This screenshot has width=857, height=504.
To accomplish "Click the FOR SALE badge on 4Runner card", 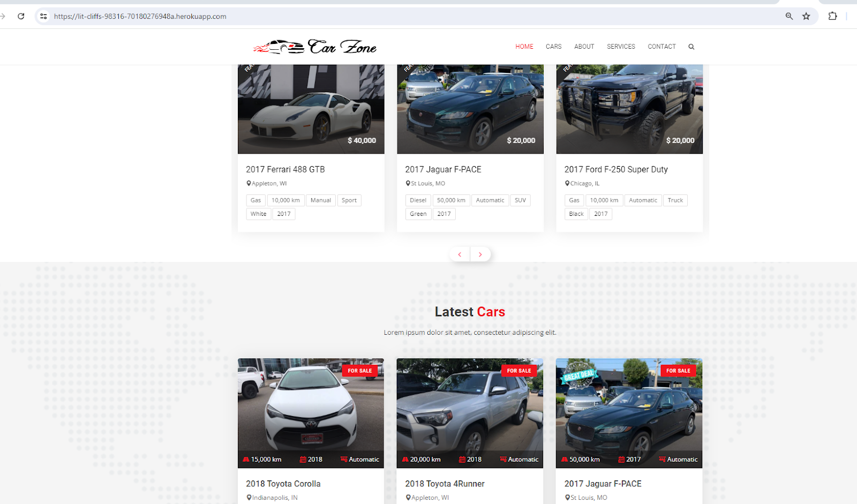I will (519, 371).
